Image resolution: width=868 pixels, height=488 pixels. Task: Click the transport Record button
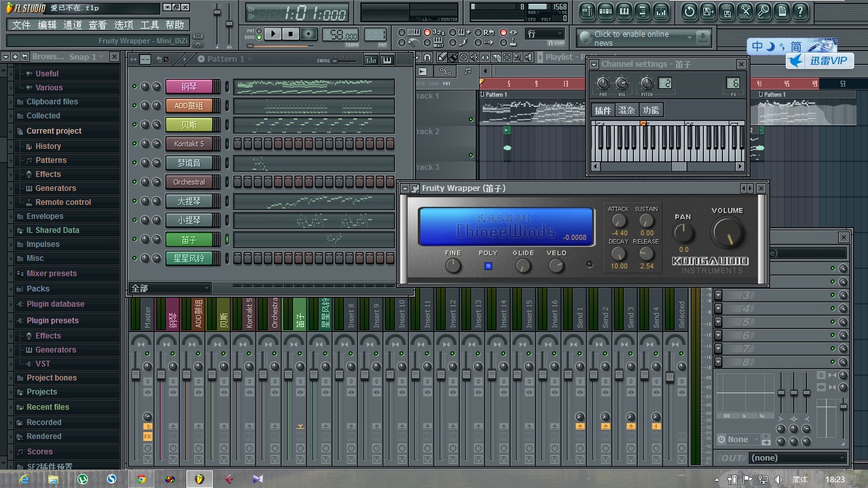(x=308, y=34)
